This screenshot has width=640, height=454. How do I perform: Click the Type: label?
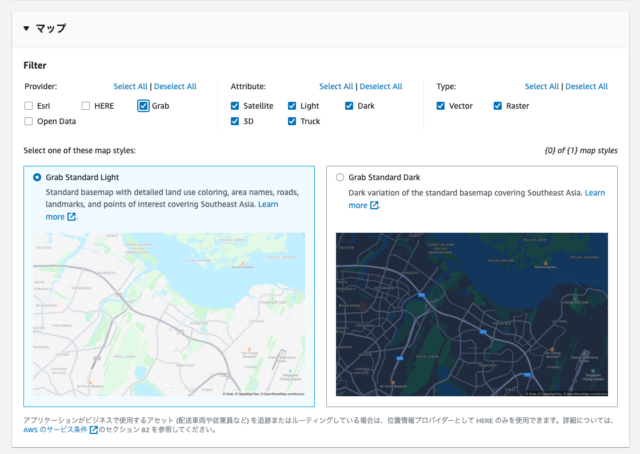pyautogui.click(x=446, y=87)
